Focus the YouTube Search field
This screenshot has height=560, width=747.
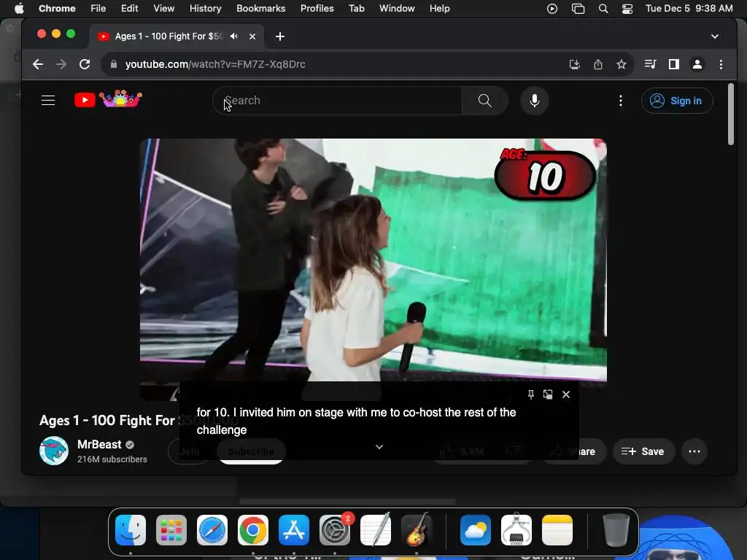(x=337, y=101)
